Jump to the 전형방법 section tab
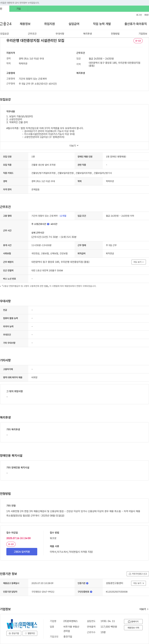The width and height of the screenshot is (149, 644). [x=115, y=34]
